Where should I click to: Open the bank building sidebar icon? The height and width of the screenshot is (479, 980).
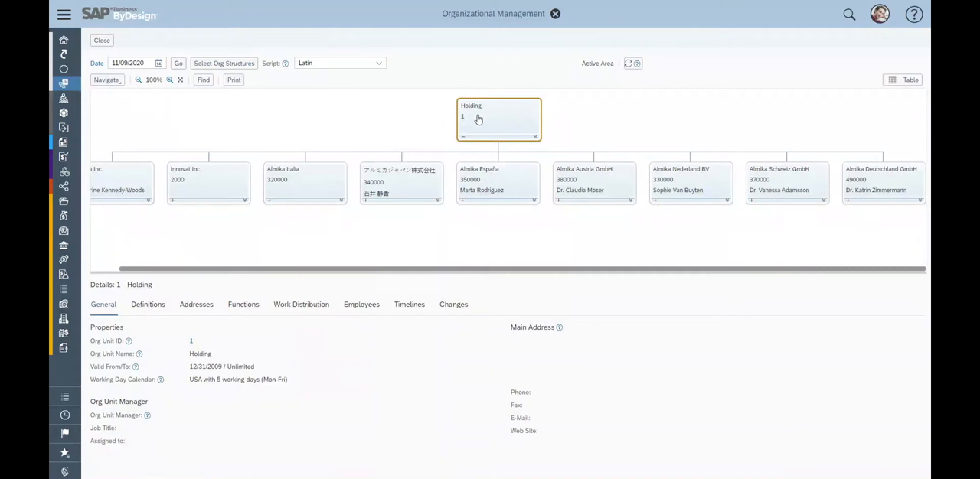click(x=64, y=245)
